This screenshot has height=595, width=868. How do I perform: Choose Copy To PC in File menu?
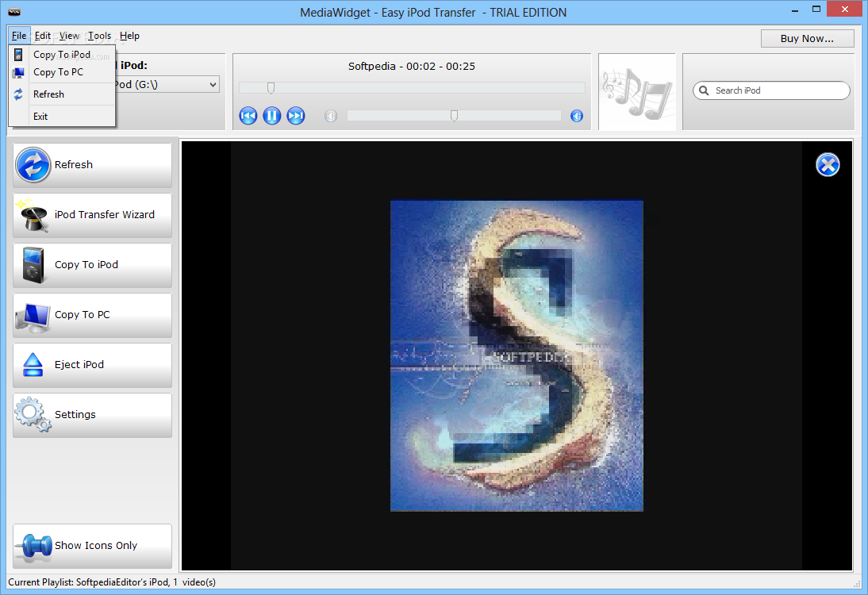point(62,72)
